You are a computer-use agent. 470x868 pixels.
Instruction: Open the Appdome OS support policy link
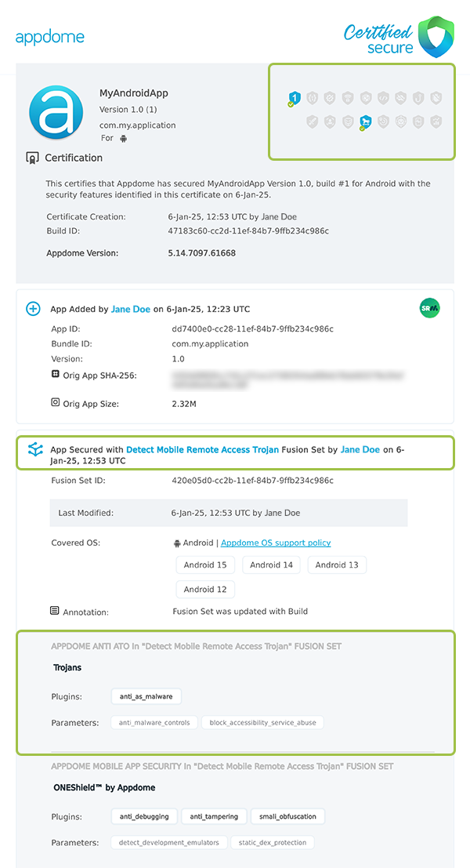coord(276,543)
